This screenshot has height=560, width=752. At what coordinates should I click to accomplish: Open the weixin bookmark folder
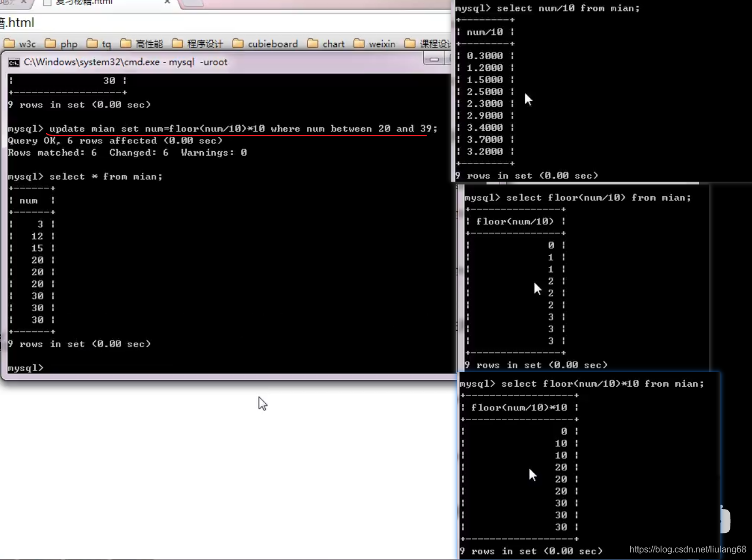[x=375, y=44]
